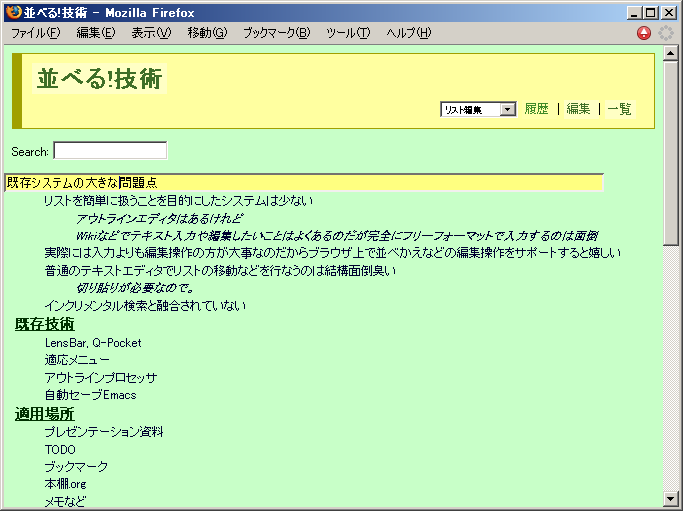Click the 並べる!技術 page title

point(100,79)
